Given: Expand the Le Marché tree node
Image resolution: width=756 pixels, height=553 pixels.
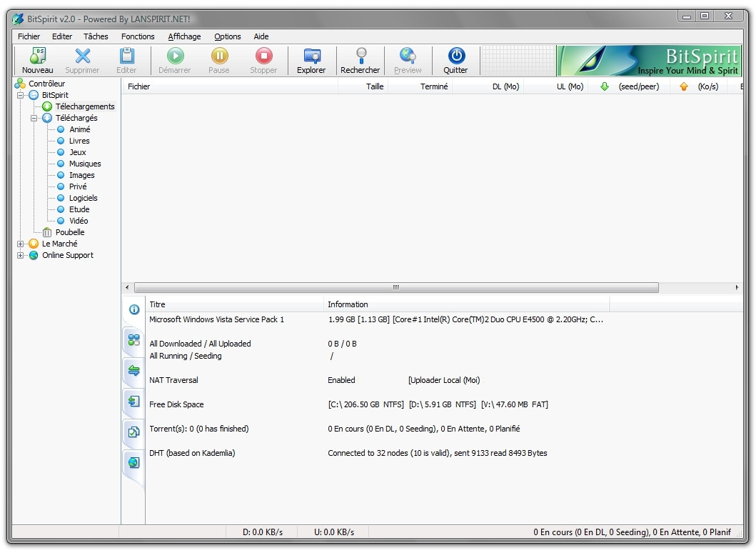Looking at the screenshot, I should 21,244.
